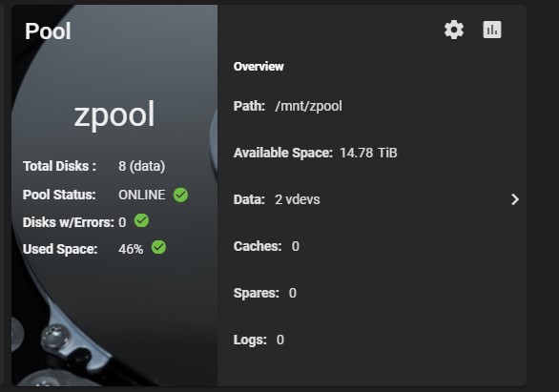Click the Overview section label
The width and height of the screenshot is (559, 392).
tap(259, 67)
